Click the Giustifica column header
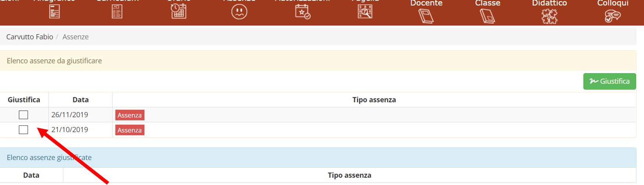The height and width of the screenshot is (185, 644). (24, 100)
